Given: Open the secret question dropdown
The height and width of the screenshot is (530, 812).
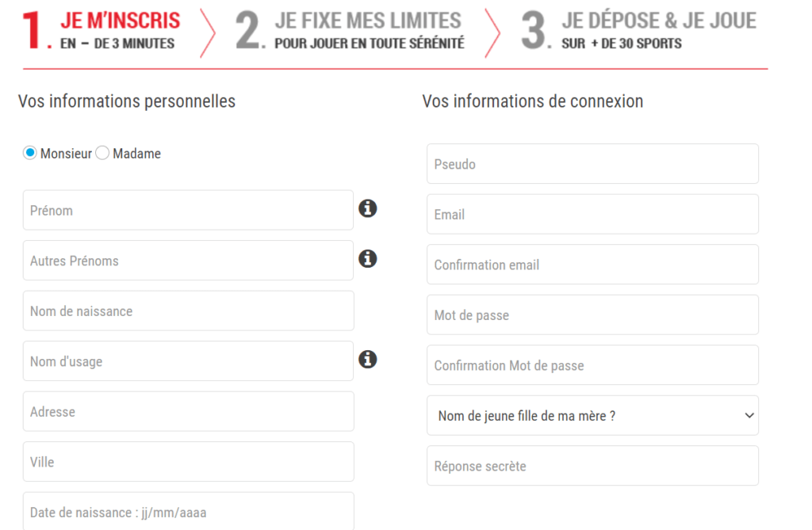Looking at the screenshot, I should tap(592, 416).
